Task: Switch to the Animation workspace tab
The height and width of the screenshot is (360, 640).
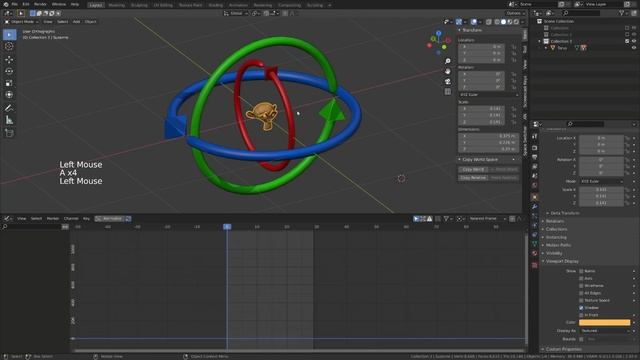Action: [238, 5]
